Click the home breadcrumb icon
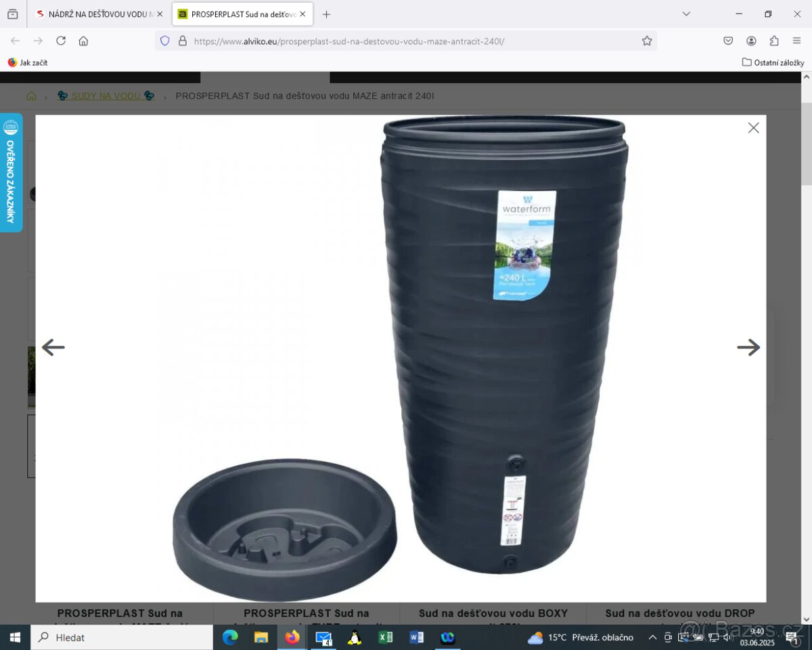 pyautogui.click(x=31, y=96)
